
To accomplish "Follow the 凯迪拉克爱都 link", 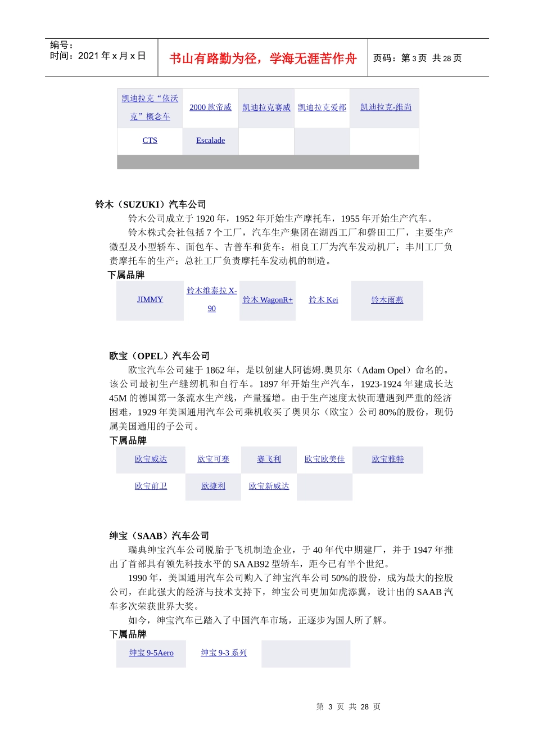I will 322,107.
